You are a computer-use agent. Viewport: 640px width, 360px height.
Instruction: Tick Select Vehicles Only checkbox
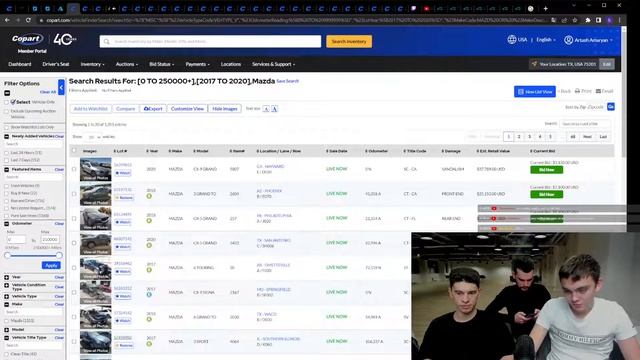point(7,102)
